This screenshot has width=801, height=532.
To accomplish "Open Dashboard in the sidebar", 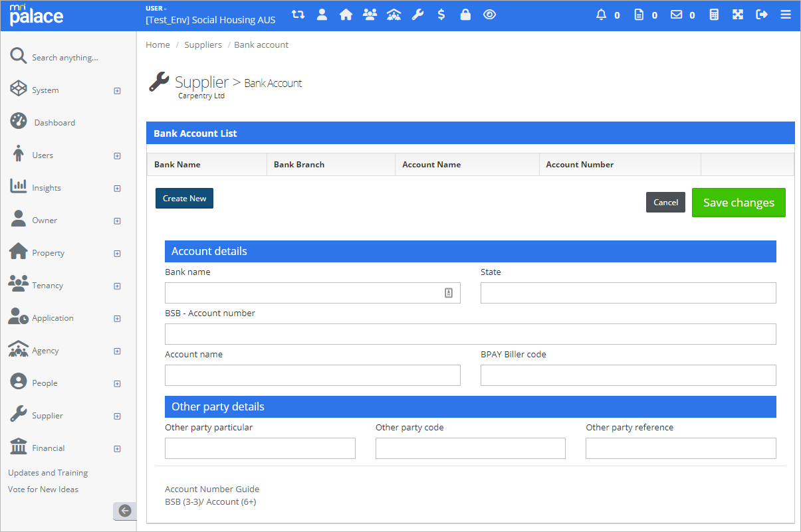I will coord(55,123).
